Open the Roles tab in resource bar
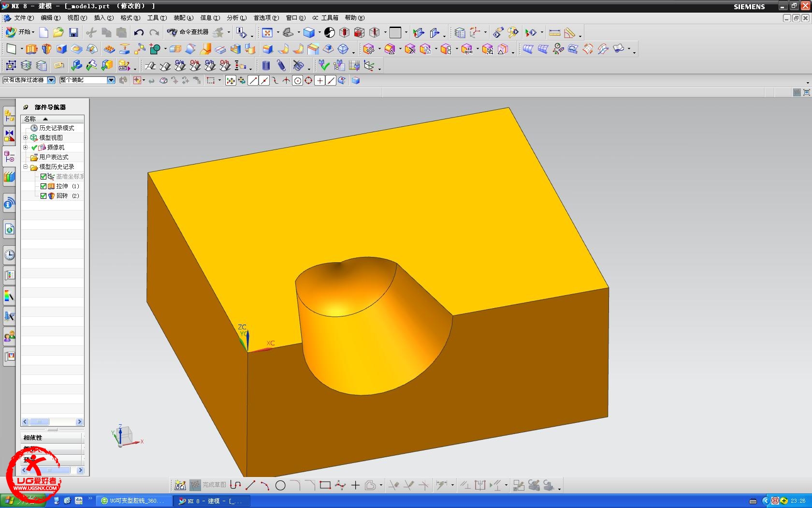 9,336
